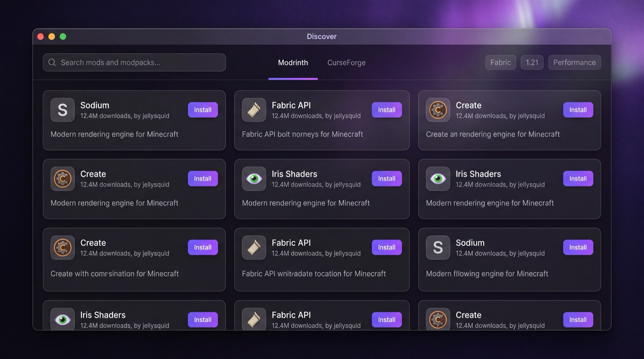644x359 pixels.
Task: Click the Create gear icon on 'Create with comr·sination' card
Action: (63, 247)
